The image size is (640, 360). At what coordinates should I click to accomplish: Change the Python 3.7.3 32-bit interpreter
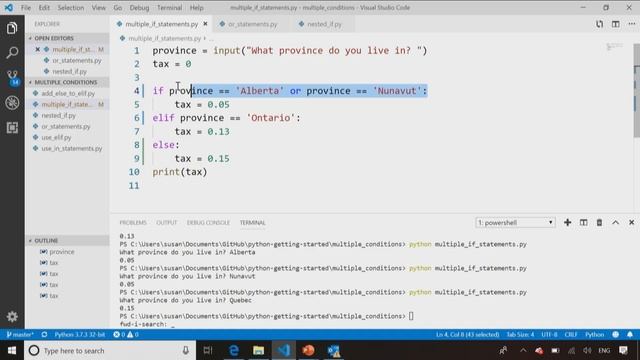pyautogui.click(x=80, y=334)
